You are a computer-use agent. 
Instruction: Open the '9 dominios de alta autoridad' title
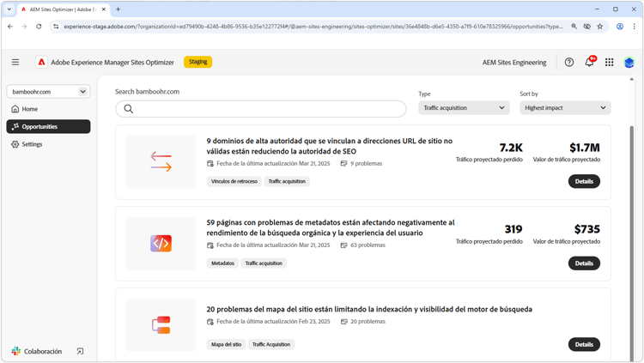(x=330, y=146)
